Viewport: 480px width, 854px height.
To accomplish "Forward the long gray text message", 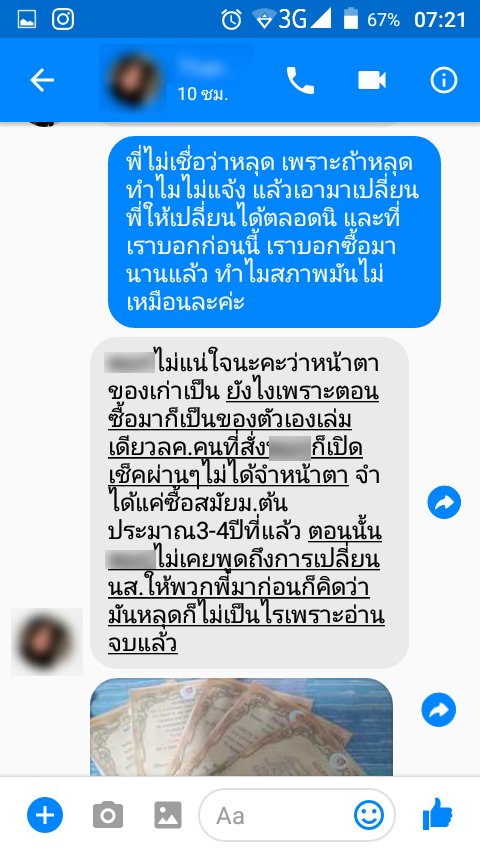I will [x=444, y=502].
